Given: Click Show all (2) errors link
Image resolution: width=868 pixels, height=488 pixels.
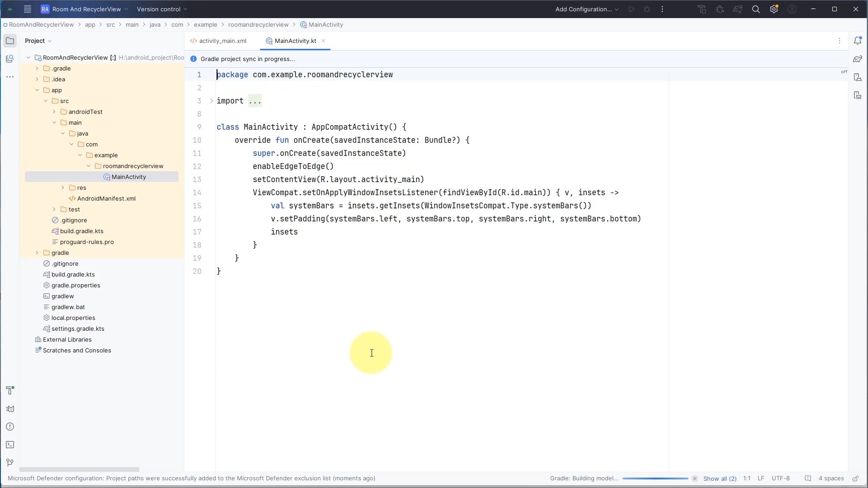Looking at the screenshot, I should coord(719,478).
